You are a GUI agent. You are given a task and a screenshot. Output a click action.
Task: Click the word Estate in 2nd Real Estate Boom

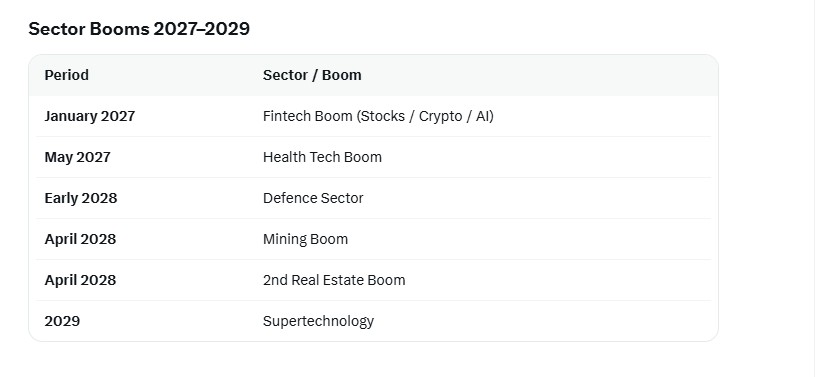pyautogui.click(x=343, y=280)
